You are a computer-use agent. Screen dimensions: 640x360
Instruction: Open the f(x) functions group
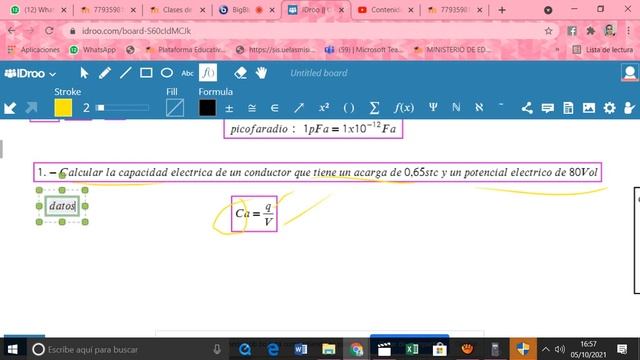tap(404, 108)
